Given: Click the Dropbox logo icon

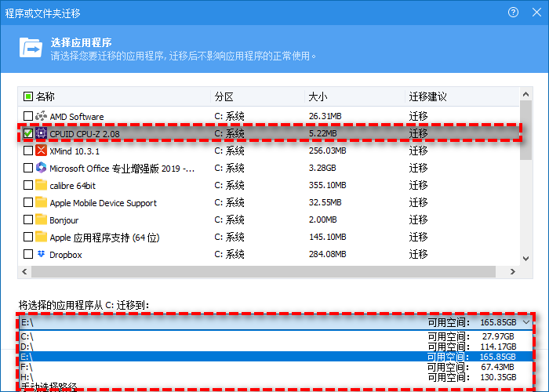Looking at the screenshot, I should pyautogui.click(x=41, y=254).
